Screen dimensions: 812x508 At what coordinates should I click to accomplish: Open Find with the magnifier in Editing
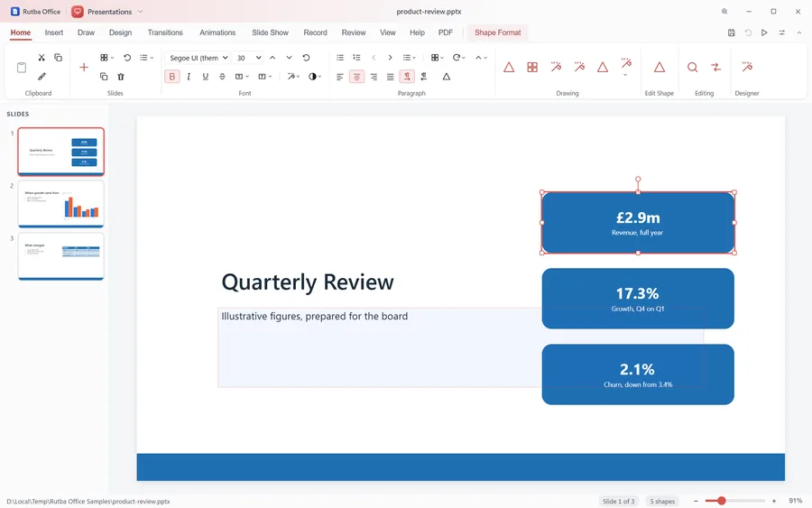tap(692, 68)
